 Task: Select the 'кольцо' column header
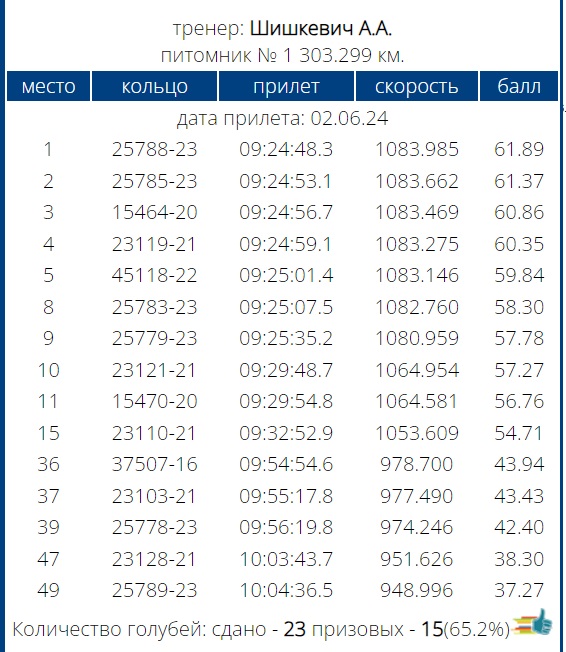click(x=154, y=86)
